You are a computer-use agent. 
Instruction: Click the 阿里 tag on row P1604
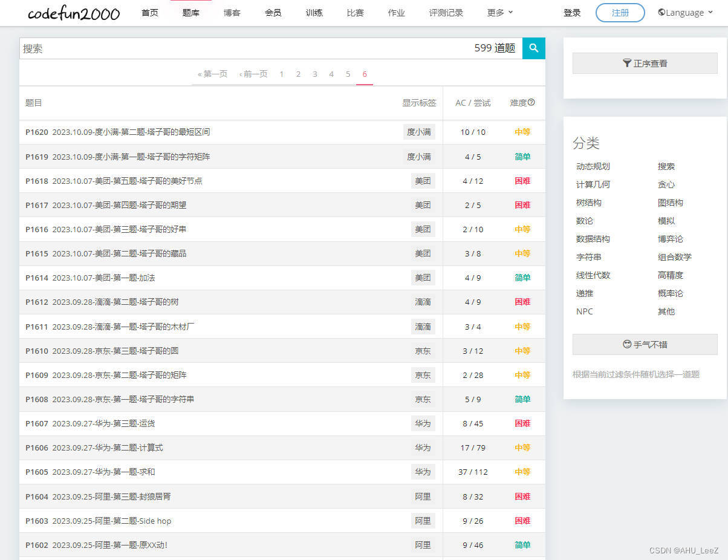click(423, 497)
